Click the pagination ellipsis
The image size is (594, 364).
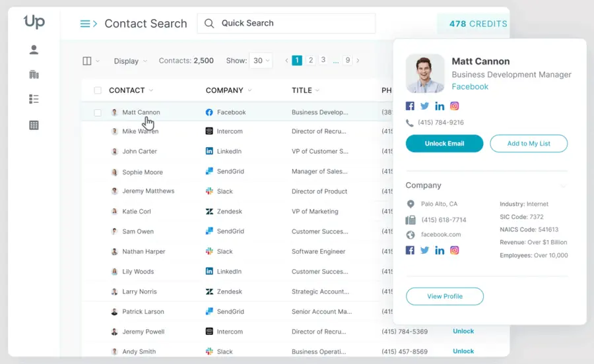coord(336,61)
